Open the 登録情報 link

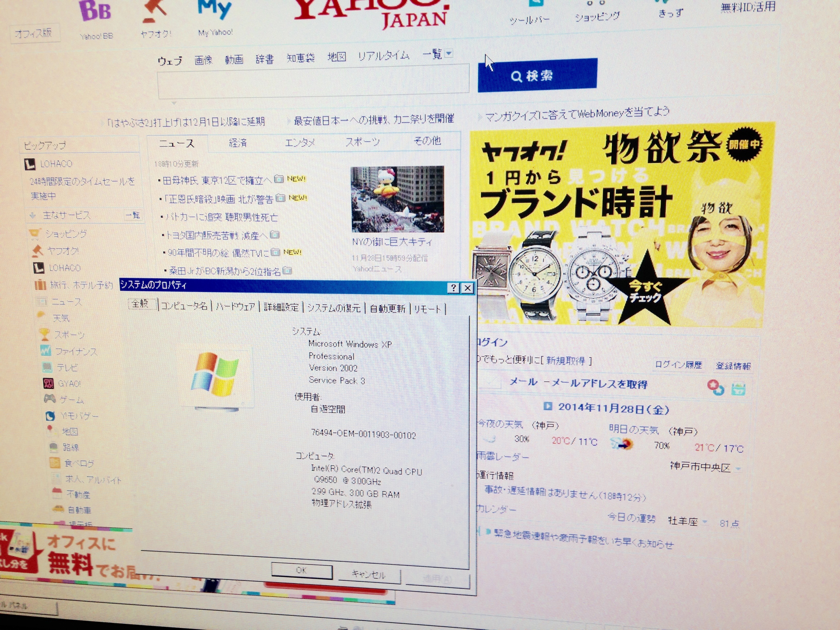733,366
